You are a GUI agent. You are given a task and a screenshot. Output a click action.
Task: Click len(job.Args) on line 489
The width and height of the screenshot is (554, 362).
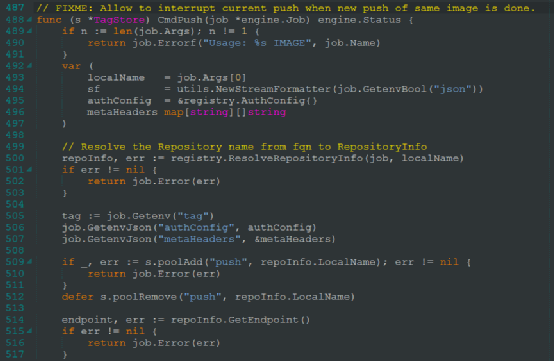click(x=154, y=31)
